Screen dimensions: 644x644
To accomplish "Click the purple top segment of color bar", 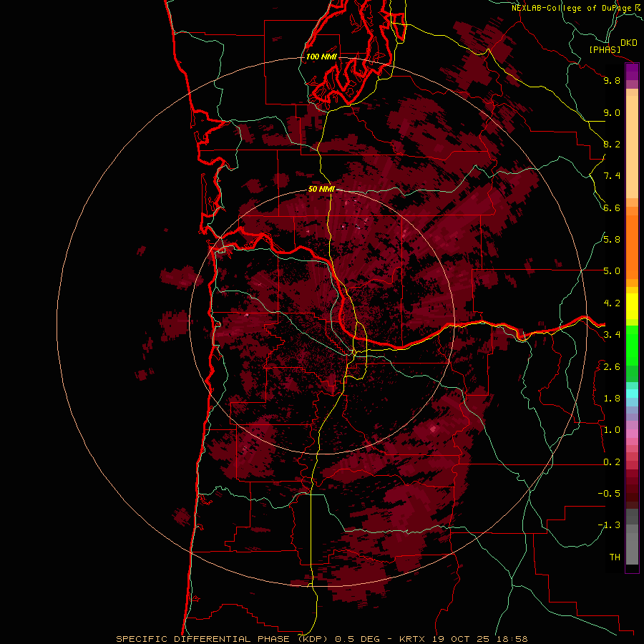I will pos(632,72).
